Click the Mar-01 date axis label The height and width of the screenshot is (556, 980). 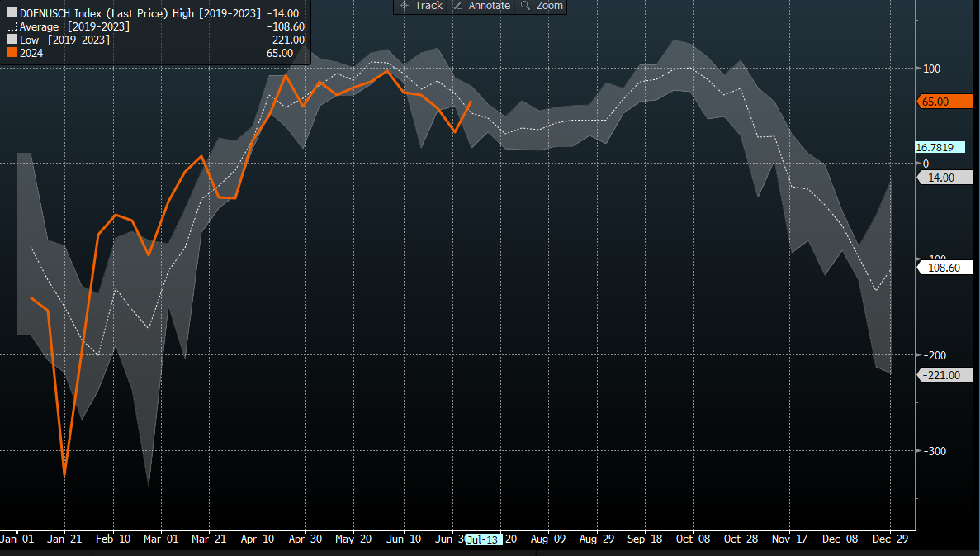161,539
